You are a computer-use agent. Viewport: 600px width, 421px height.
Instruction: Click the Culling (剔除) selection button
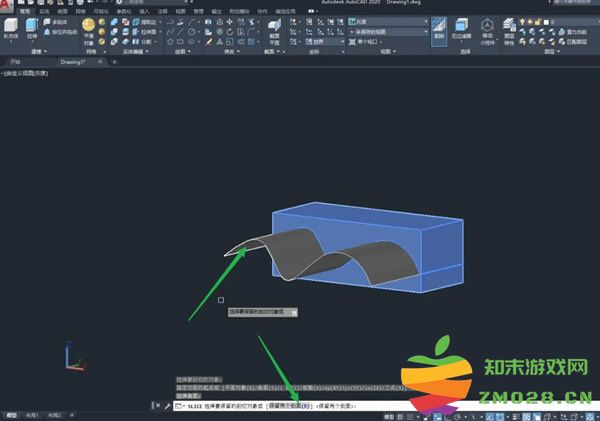(x=439, y=31)
